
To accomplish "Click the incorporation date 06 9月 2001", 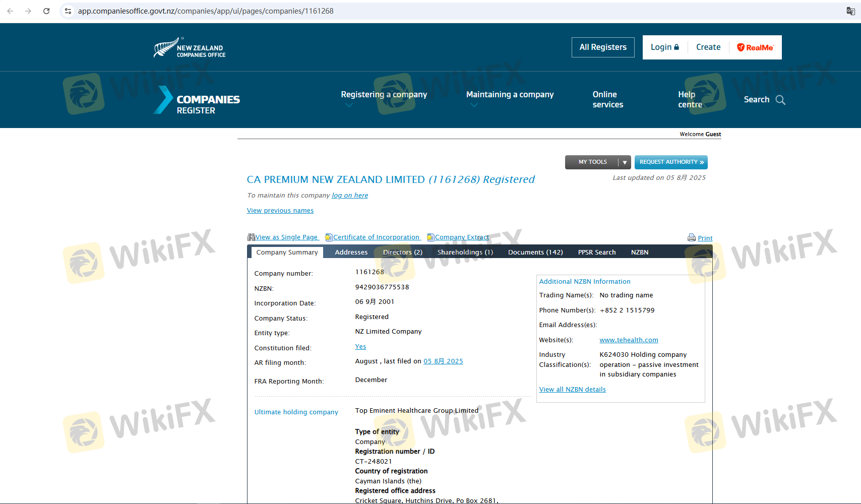I will [375, 302].
